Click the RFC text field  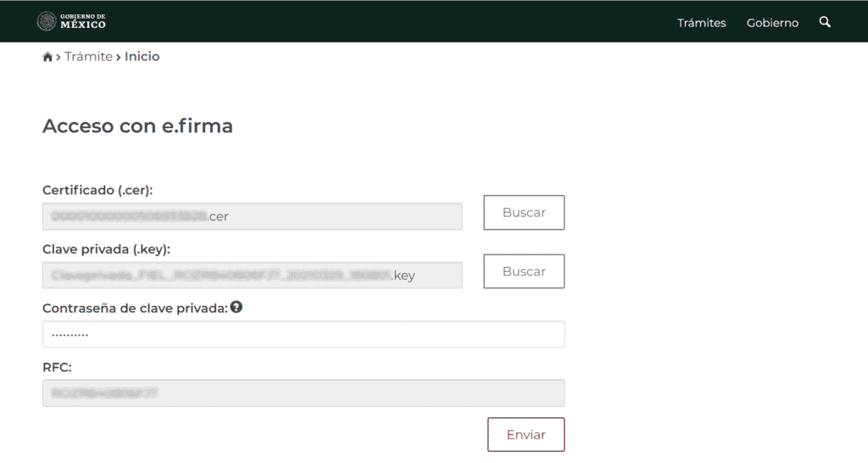303,393
